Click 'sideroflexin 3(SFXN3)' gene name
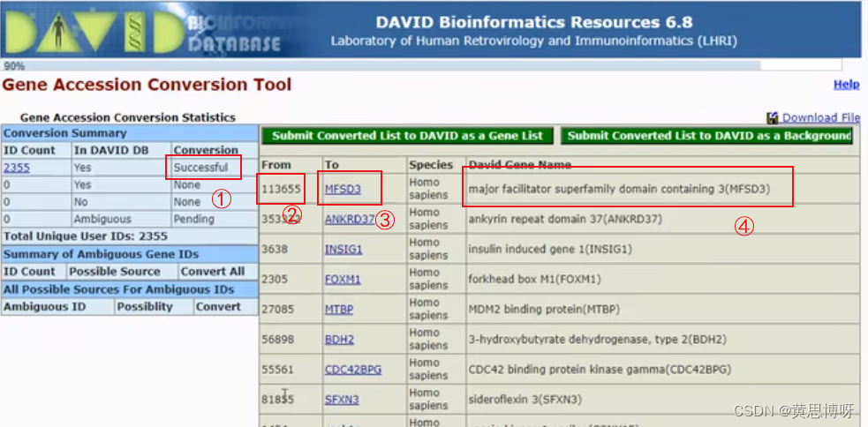This screenshot has height=427, width=868. click(x=525, y=399)
